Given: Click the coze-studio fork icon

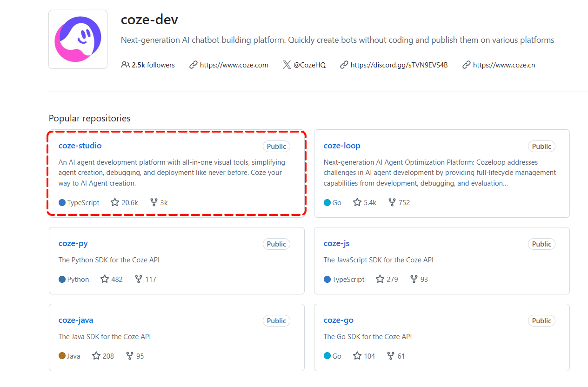Looking at the screenshot, I should [x=154, y=202].
